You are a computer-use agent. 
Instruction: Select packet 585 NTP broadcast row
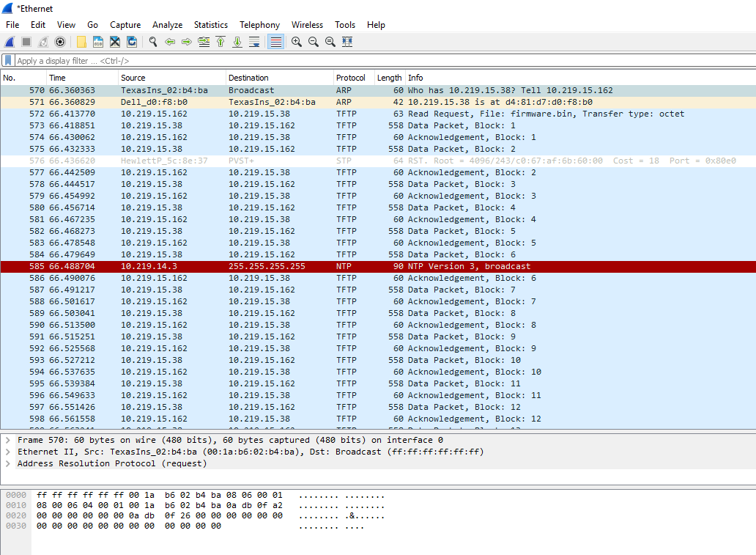coord(378,266)
